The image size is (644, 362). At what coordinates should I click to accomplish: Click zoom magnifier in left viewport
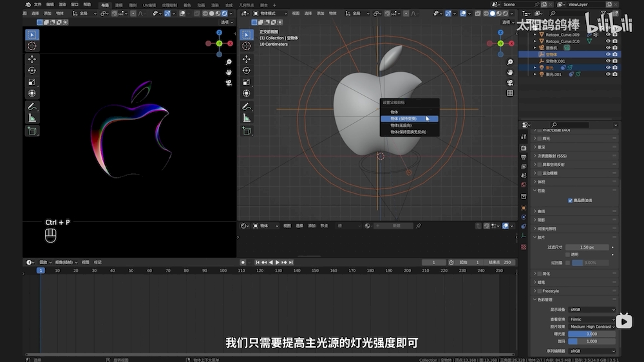point(229,62)
